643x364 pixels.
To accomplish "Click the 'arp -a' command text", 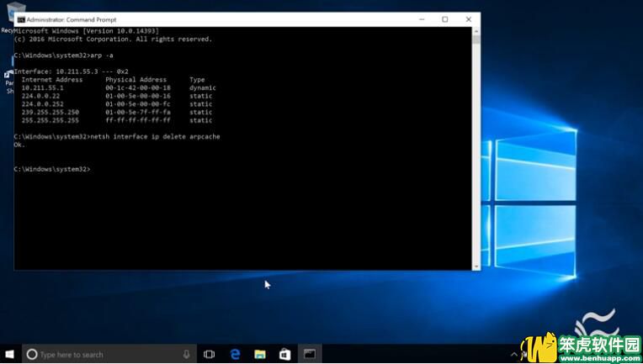I will click(101, 55).
